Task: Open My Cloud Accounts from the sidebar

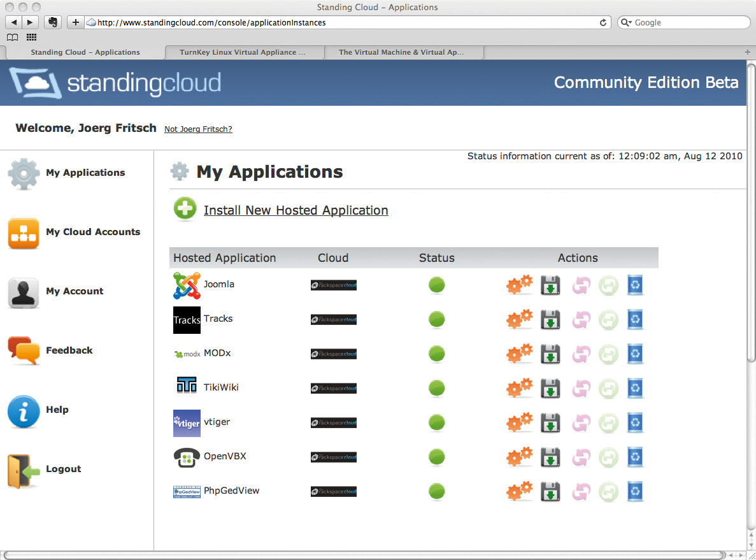Action: pyautogui.click(x=93, y=233)
